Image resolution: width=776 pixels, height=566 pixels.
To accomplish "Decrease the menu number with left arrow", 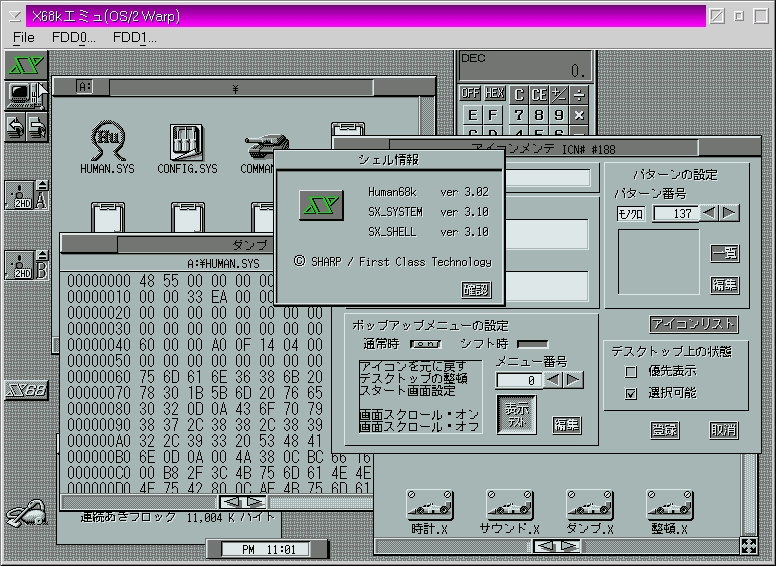I will click(x=553, y=380).
